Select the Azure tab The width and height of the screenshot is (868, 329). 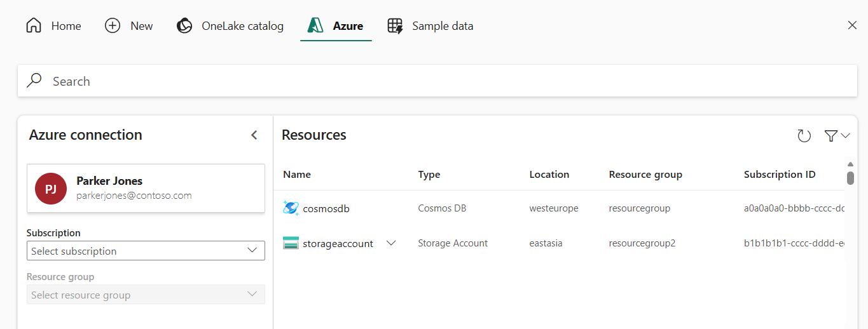point(336,26)
